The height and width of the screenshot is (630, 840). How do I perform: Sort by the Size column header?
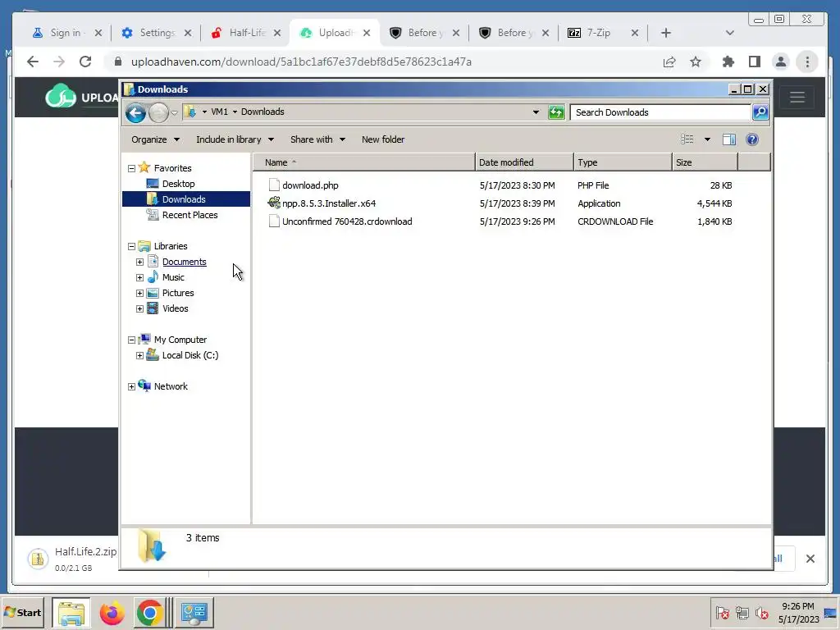coord(705,162)
